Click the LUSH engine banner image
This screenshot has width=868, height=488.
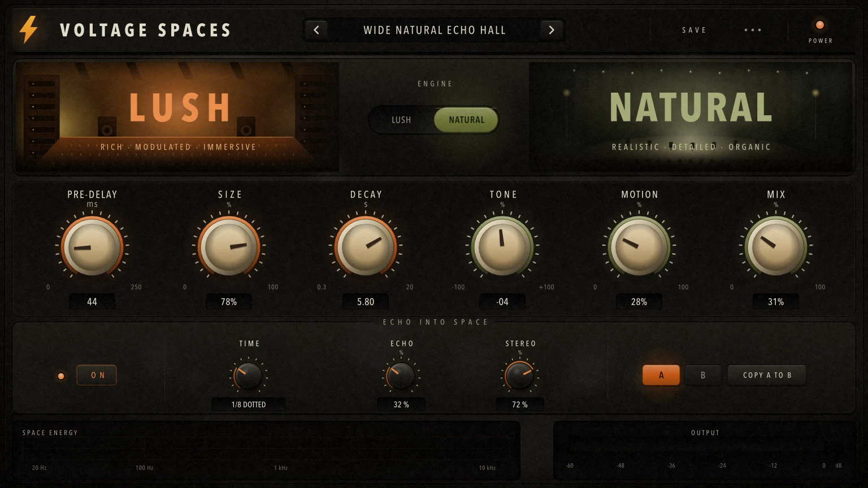[176, 116]
